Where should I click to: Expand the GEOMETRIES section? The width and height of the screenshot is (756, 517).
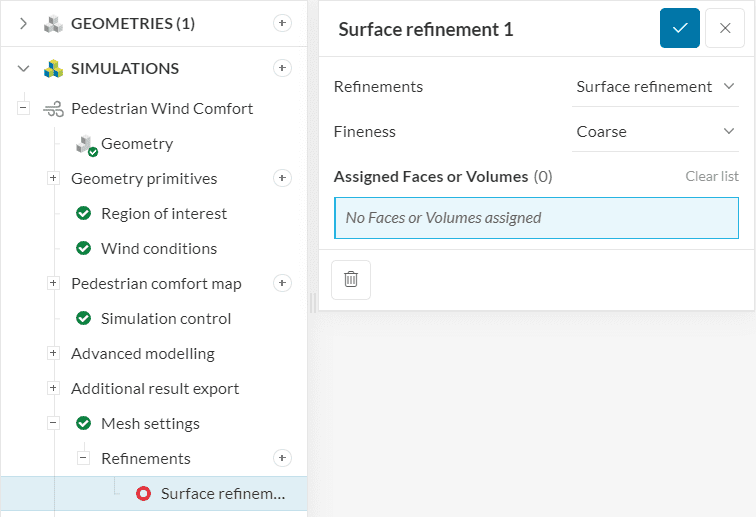23,23
